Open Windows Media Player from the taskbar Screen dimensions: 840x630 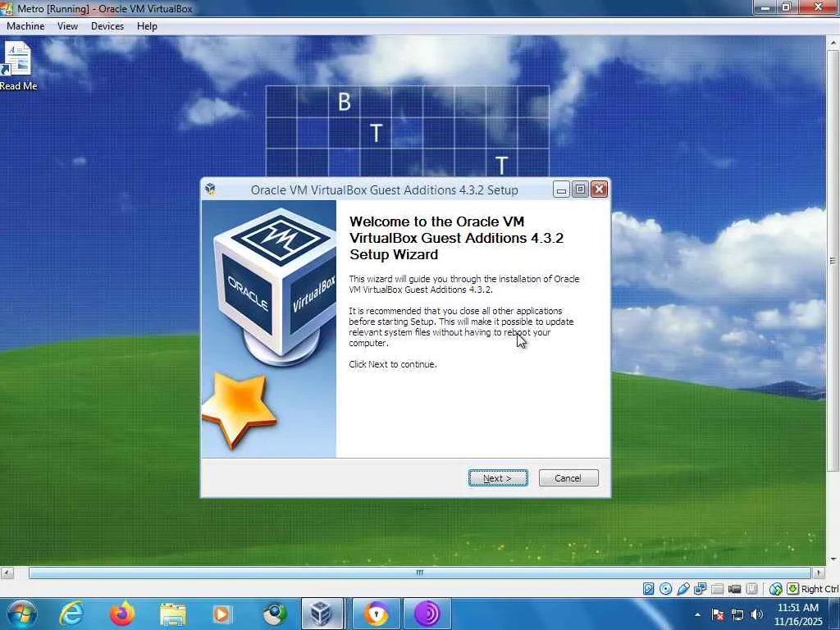click(x=222, y=614)
